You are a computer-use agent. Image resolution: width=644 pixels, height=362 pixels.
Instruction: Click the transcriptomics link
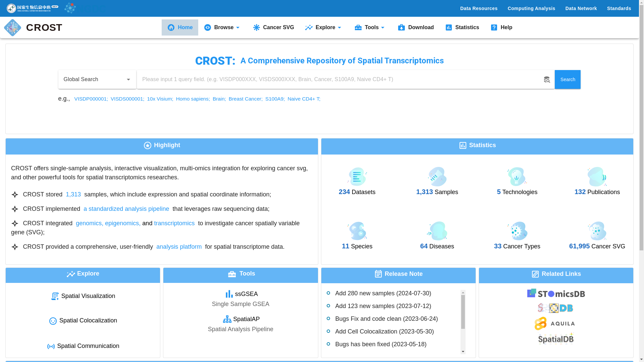[x=174, y=223]
